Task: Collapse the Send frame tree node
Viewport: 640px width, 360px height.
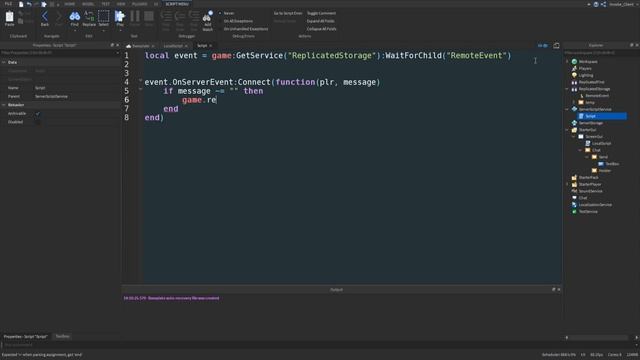Action: click(587, 157)
